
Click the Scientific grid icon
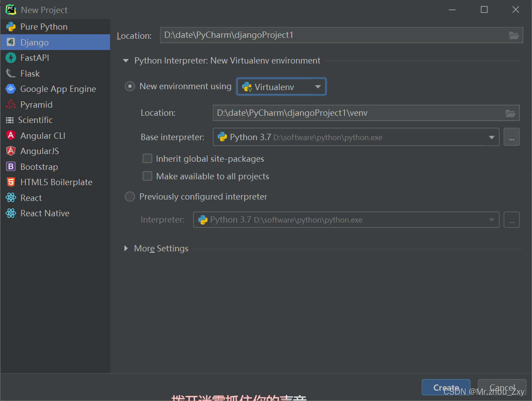tap(10, 120)
